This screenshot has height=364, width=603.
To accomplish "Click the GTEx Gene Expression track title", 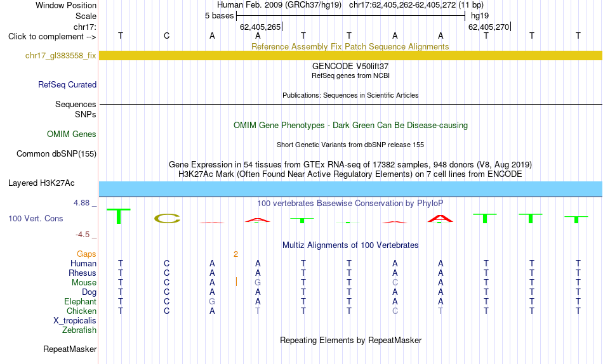I will 350,164.
